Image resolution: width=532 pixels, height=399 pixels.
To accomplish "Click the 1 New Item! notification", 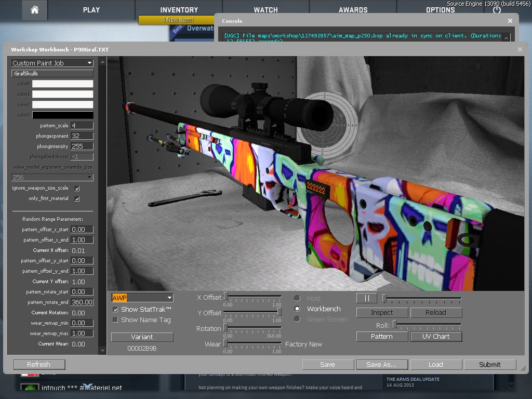I will point(177,20).
